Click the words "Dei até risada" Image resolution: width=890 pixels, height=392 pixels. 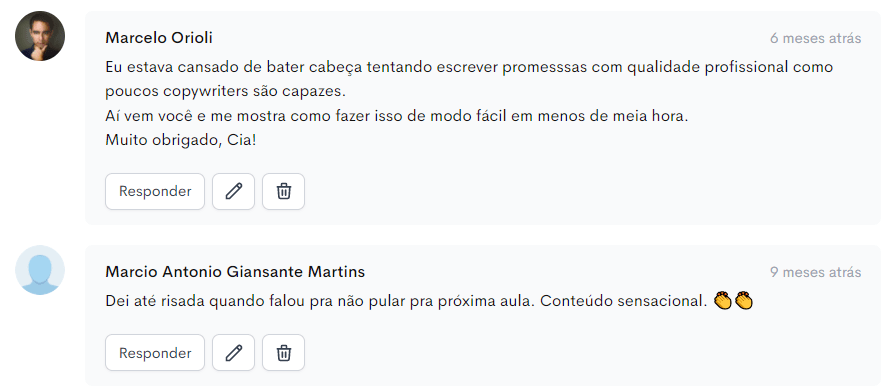(x=155, y=301)
